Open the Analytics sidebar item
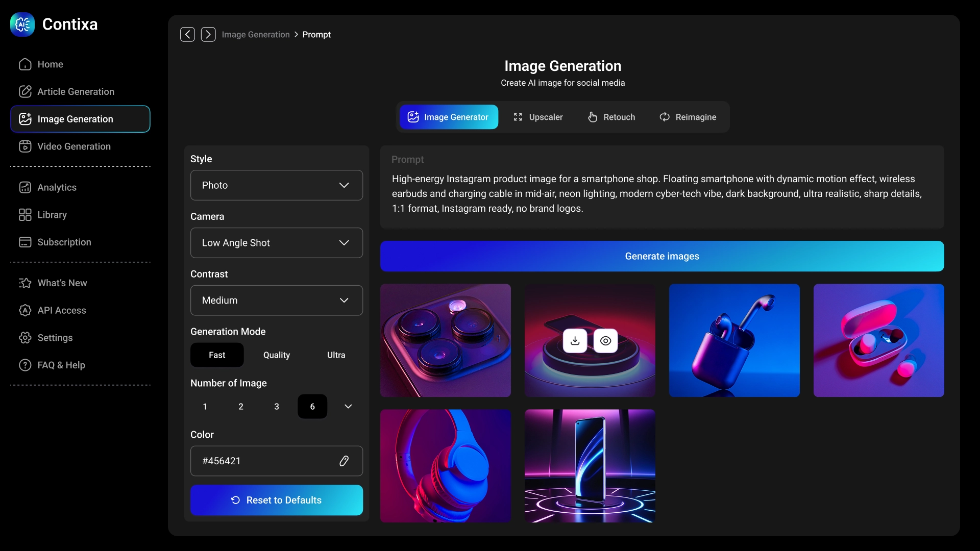The image size is (980, 551). tap(57, 187)
